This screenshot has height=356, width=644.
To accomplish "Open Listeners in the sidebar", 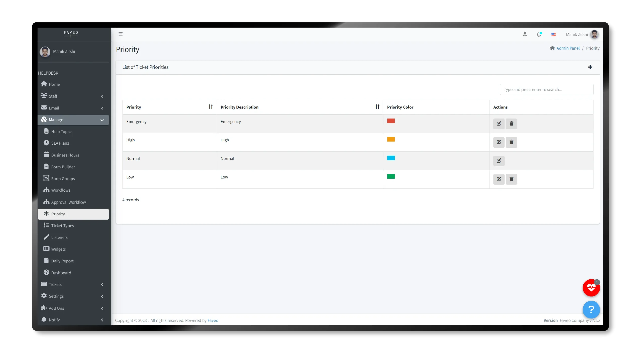I will point(73,237).
